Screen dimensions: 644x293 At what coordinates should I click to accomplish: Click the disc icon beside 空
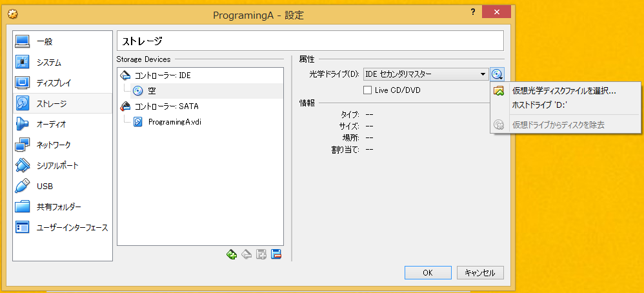tap(138, 91)
